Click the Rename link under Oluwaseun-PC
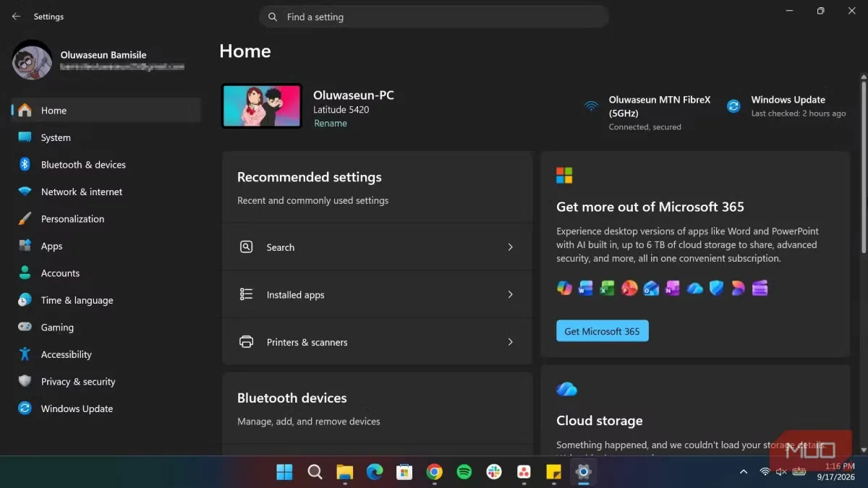 click(331, 124)
